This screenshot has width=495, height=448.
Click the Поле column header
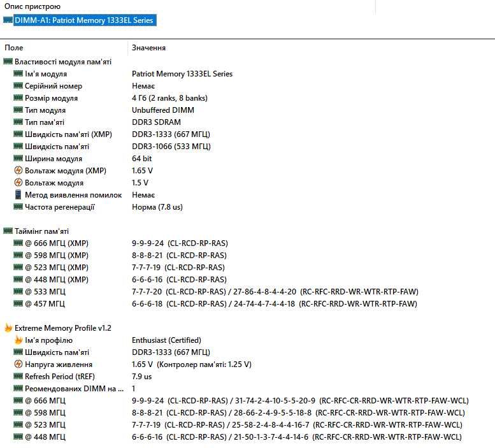[14, 48]
